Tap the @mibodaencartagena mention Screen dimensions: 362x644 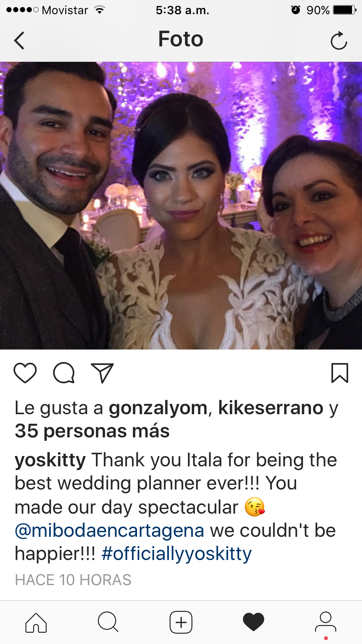click(x=109, y=531)
